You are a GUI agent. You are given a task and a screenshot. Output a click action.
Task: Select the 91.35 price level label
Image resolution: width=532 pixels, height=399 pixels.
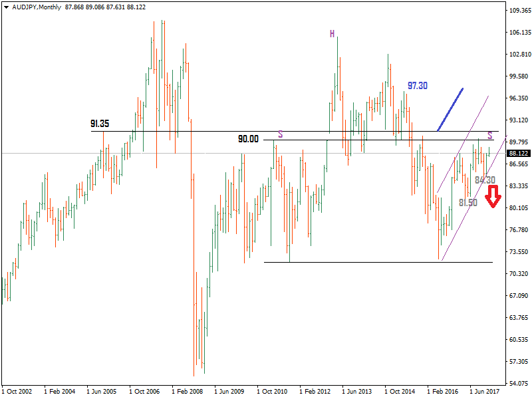click(100, 124)
